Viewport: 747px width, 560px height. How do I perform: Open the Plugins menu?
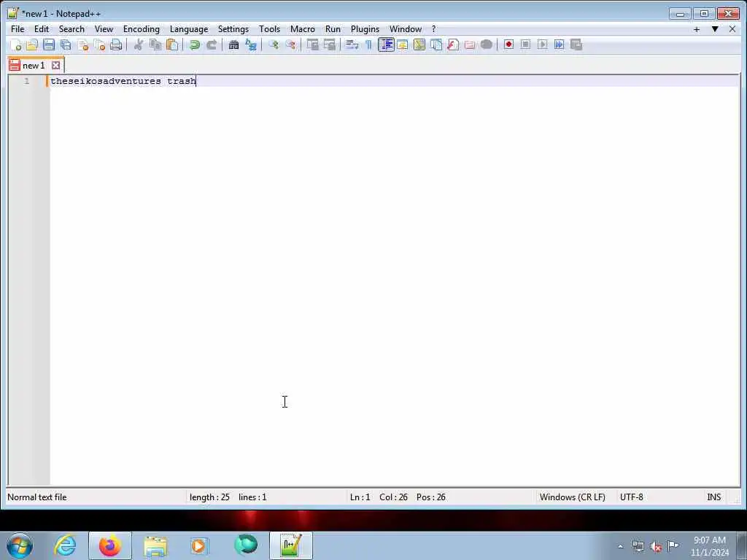365,29
